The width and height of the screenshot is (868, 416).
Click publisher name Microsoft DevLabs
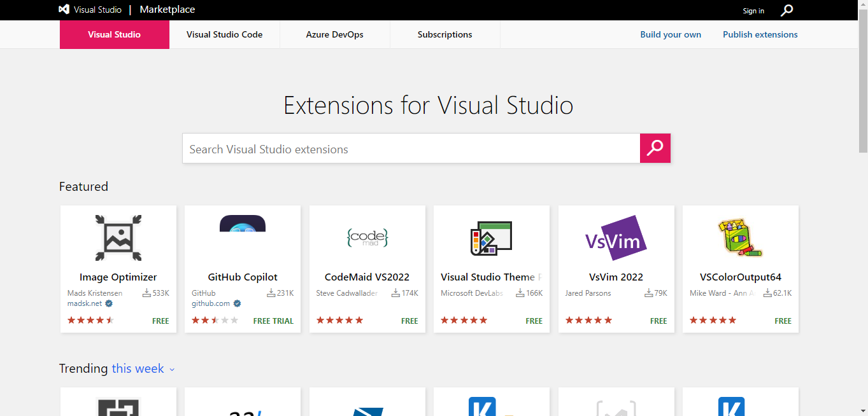pos(472,293)
